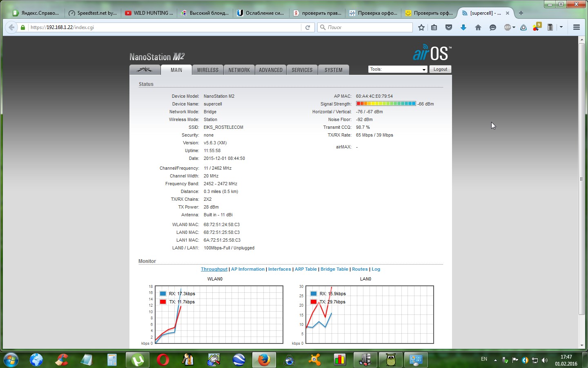The height and width of the screenshot is (368, 588).
Task: Open the Calculator taskbar icon
Action: pos(112,360)
